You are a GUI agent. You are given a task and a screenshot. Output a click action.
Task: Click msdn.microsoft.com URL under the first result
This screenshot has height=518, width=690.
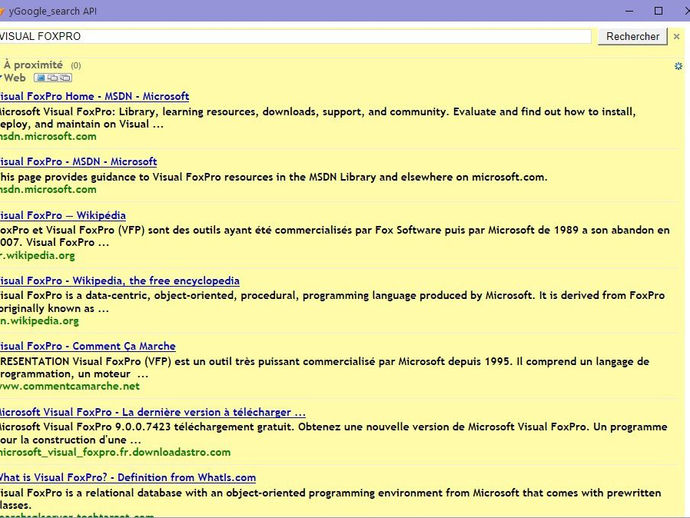(x=48, y=136)
